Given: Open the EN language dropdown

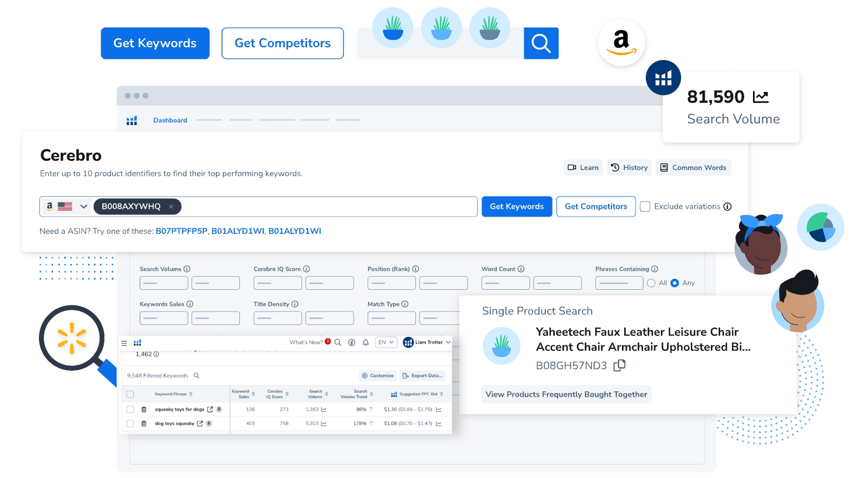Looking at the screenshot, I should pyautogui.click(x=386, y=343).
